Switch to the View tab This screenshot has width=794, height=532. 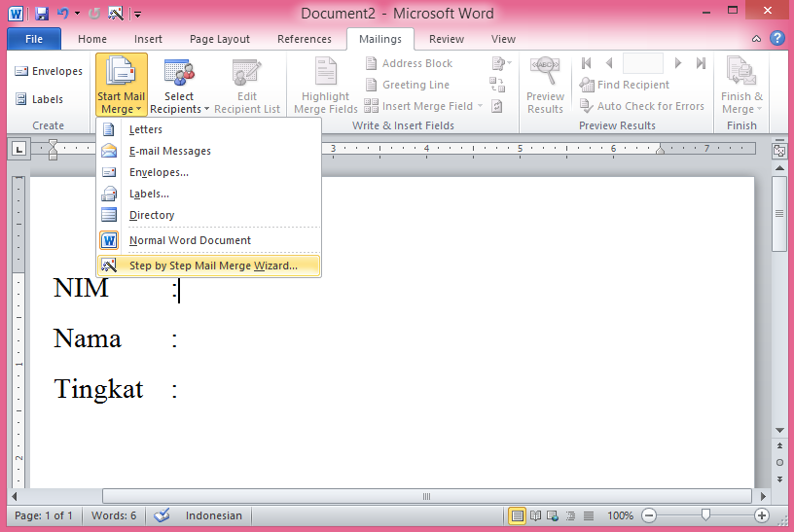click(x=503, y=39)
